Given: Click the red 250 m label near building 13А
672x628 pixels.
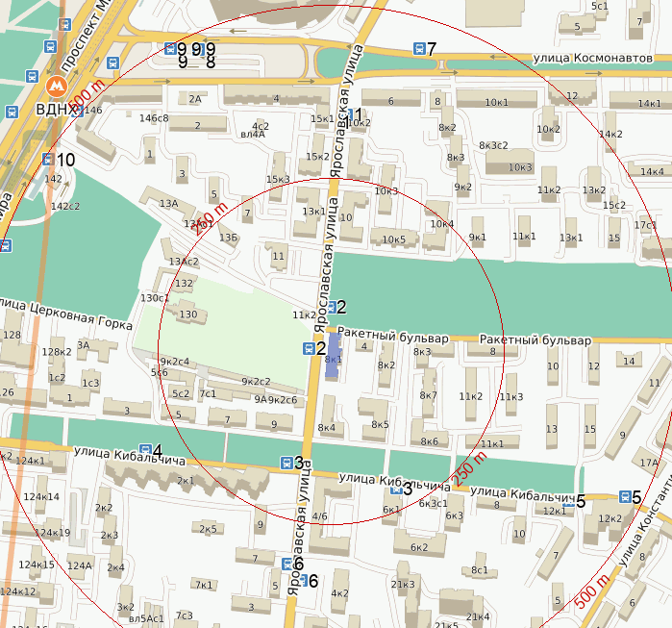Looking at the screenshot, I should point(211,218).
